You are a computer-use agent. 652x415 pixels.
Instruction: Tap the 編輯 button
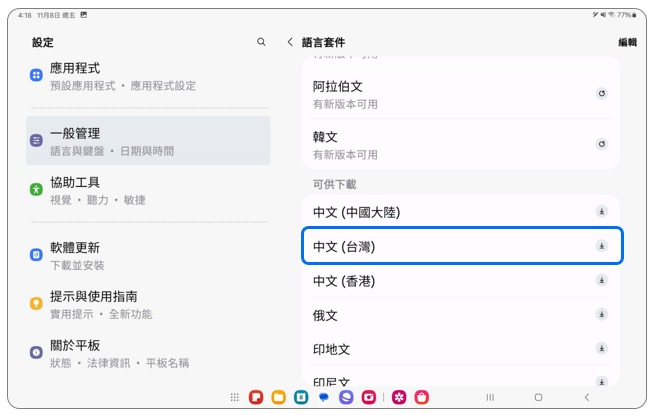click(627, 42)
